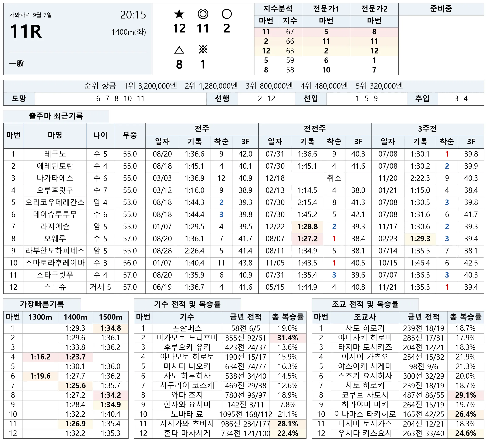The image size is (487, 448).
Task: Click the 도망 running style label
Action: pyautogui.click(x=19, y=99)
